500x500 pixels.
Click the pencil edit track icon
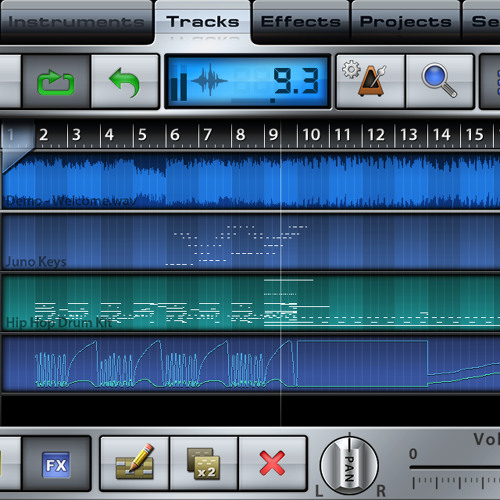click(135, 464)
